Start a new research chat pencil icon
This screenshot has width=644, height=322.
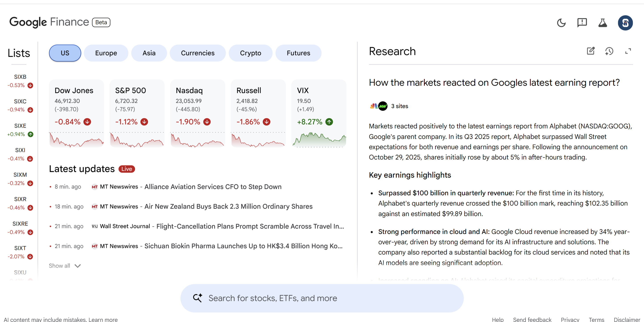591,51
